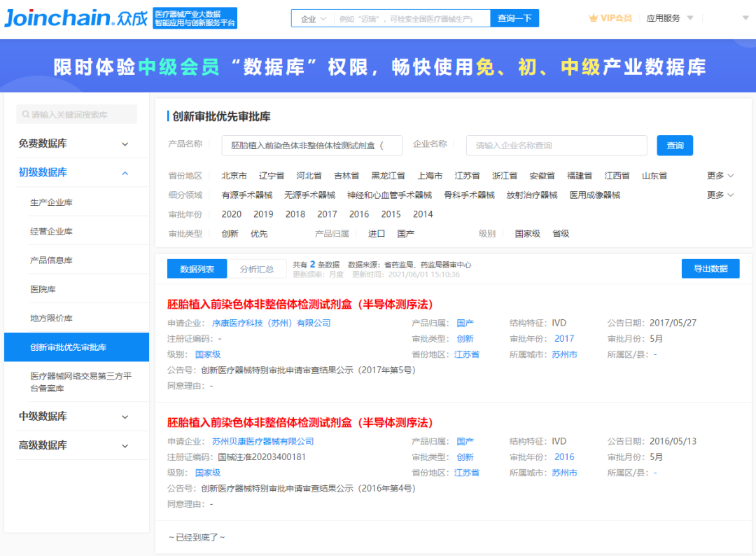Show 更多 province options
Image resolution: width=756 pixels, height=556 pixels.
720,176
